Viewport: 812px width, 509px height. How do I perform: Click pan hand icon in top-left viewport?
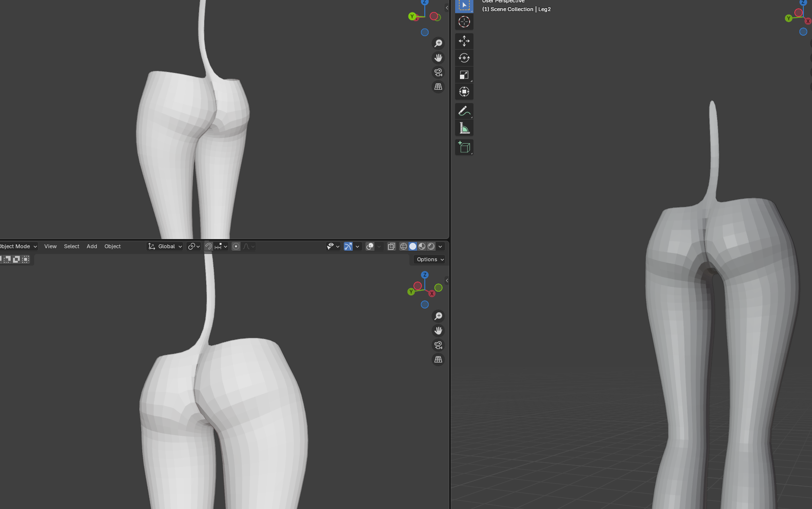pyautogui.click(x=438, y=58)
